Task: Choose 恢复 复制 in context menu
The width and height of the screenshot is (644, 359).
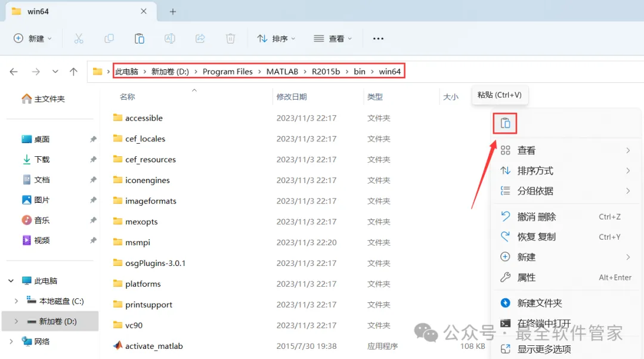Action: (565, 237)
